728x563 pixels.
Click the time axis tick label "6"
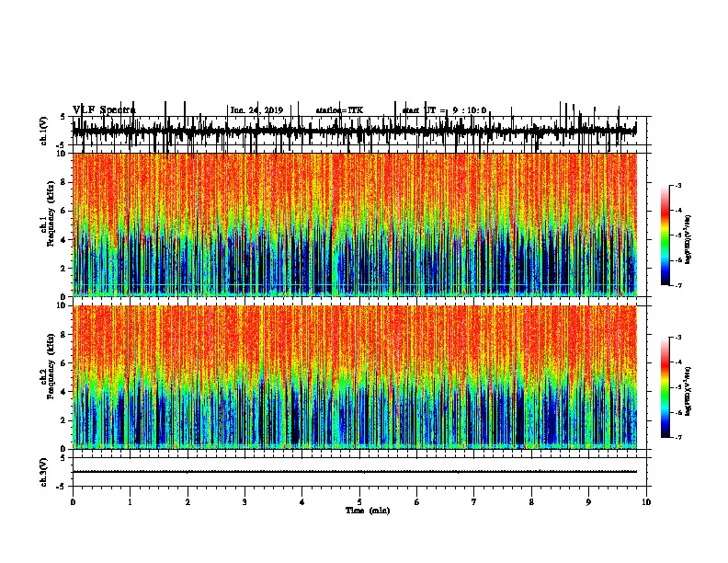coord(417,502)
